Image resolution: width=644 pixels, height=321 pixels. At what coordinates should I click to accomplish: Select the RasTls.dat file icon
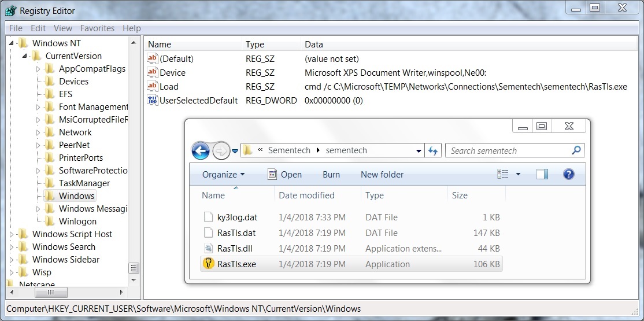tap(209, 233)
